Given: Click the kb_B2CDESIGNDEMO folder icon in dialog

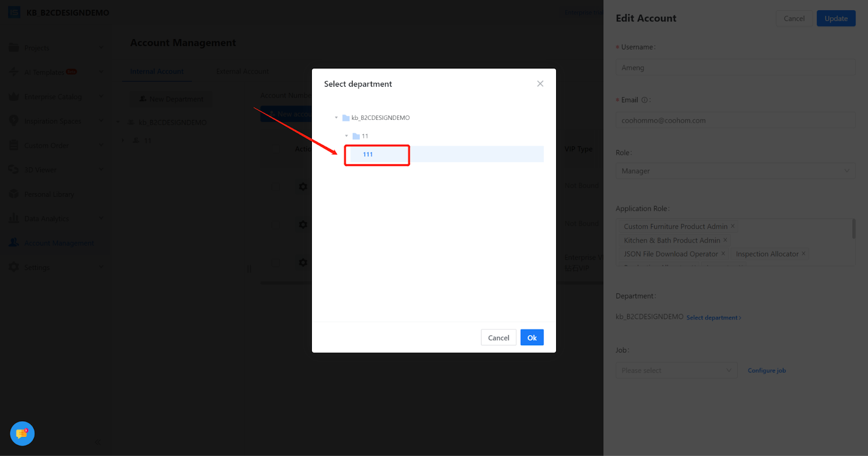Looking at the screenshot, I should coord(346,118).
